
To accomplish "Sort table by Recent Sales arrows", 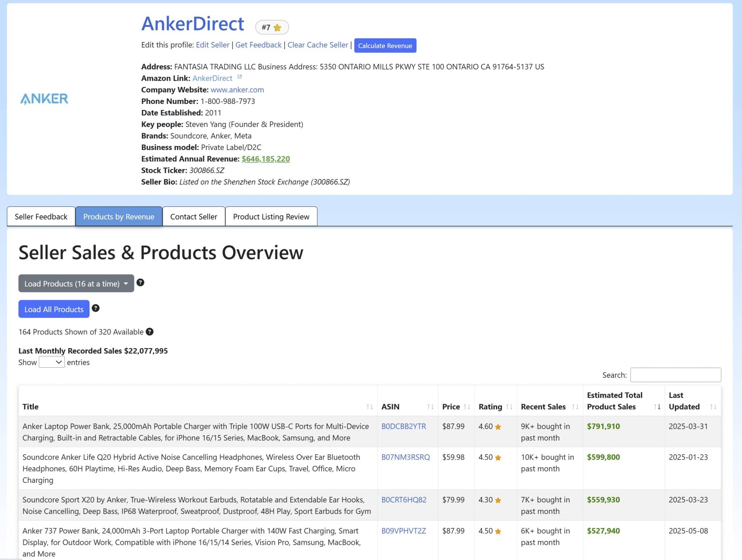I will (575, 407).
